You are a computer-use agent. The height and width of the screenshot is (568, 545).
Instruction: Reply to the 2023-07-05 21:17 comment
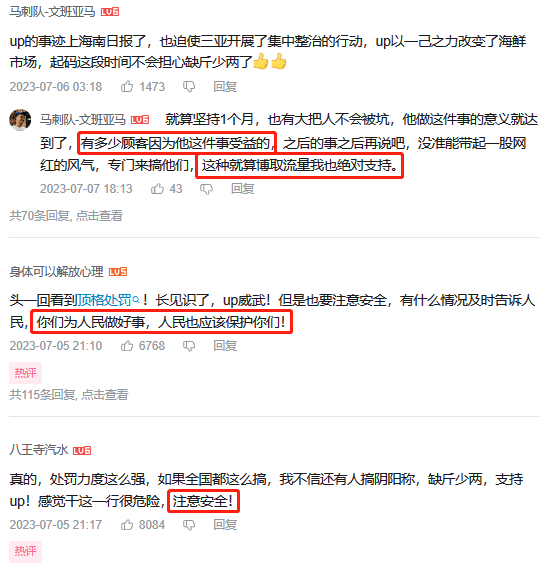coord(225,525)
